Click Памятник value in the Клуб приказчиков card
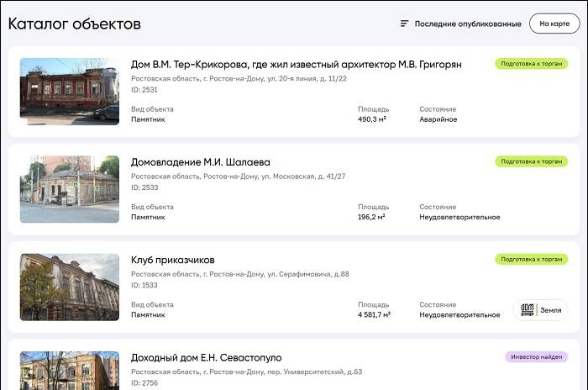Image resolution: width=588 pixels, height=390 pixels. [148, 314]
